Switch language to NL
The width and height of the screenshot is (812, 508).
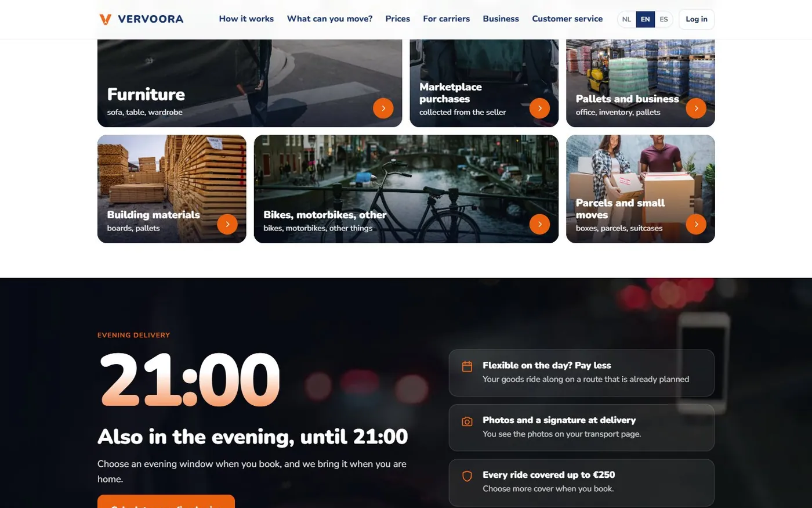pyautogui.click(x=626, y=19)
